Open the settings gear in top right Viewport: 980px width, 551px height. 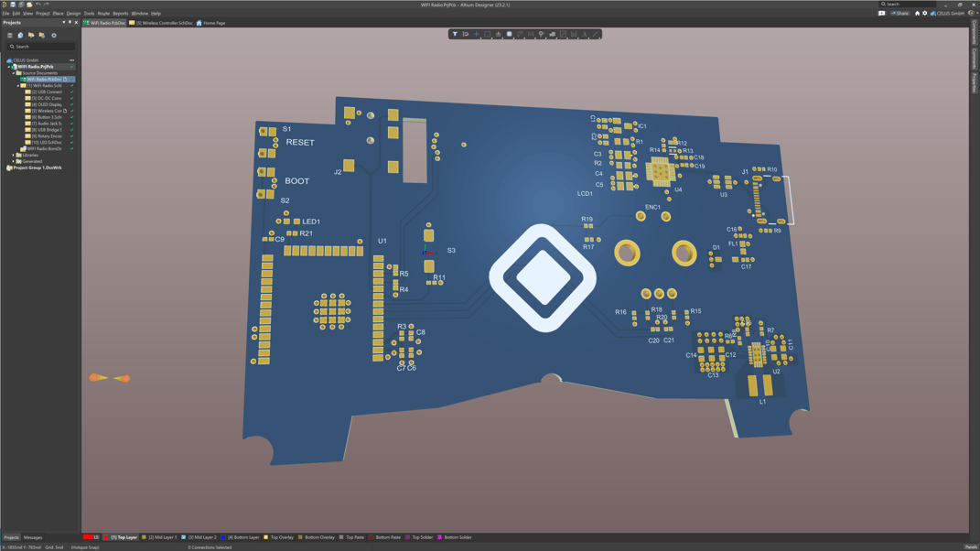(x=924, y=13)
